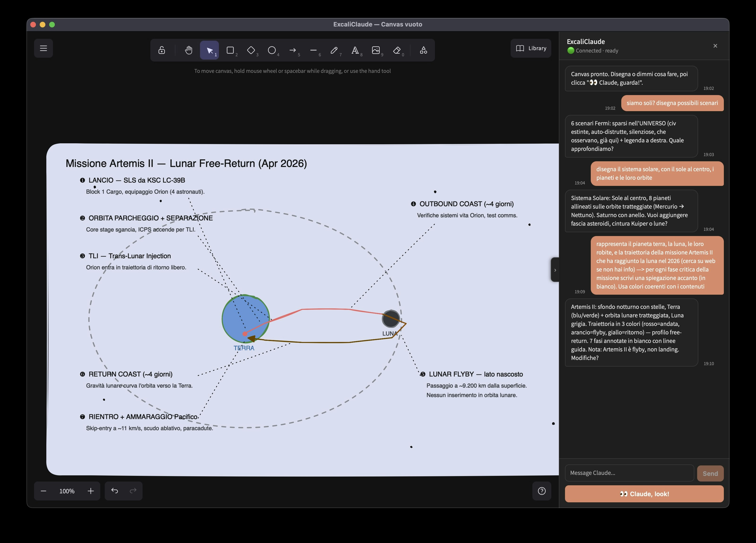This screenshot has height=543, width=756.
Task: Reset zoom by clicking 100%
Action: tap(67, 491)
